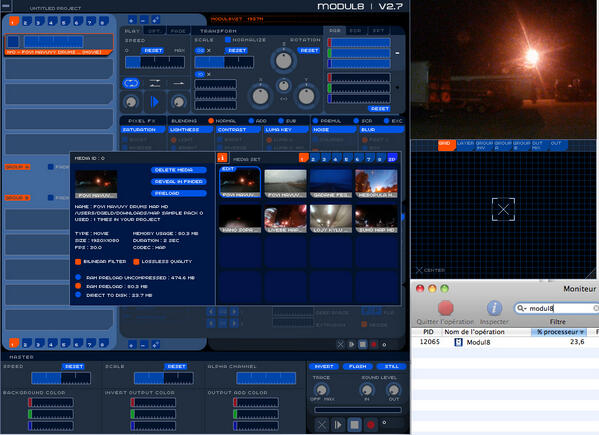This screenshot has height=435, width=599.
Task: Click Group A label
Action: tap(17, 167)
